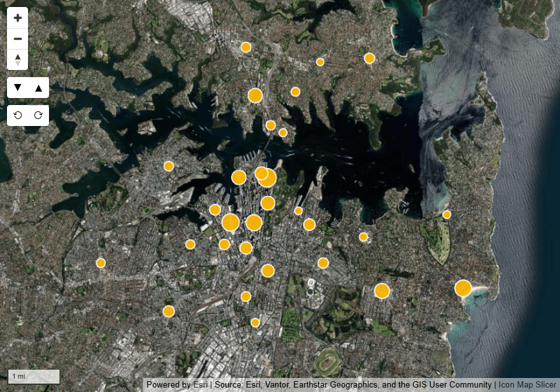
Task: Click the source attribution text bar
Action: click(x=351, y=384)
